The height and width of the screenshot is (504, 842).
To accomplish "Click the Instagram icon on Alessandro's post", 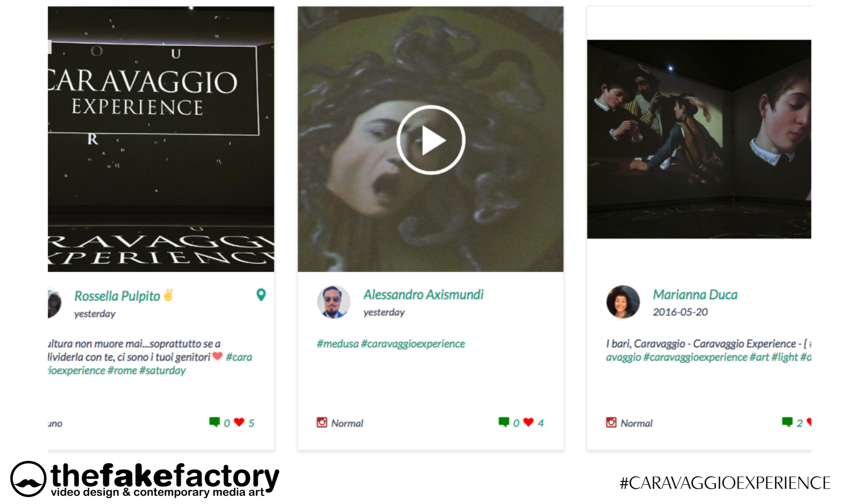I will 322,422.
